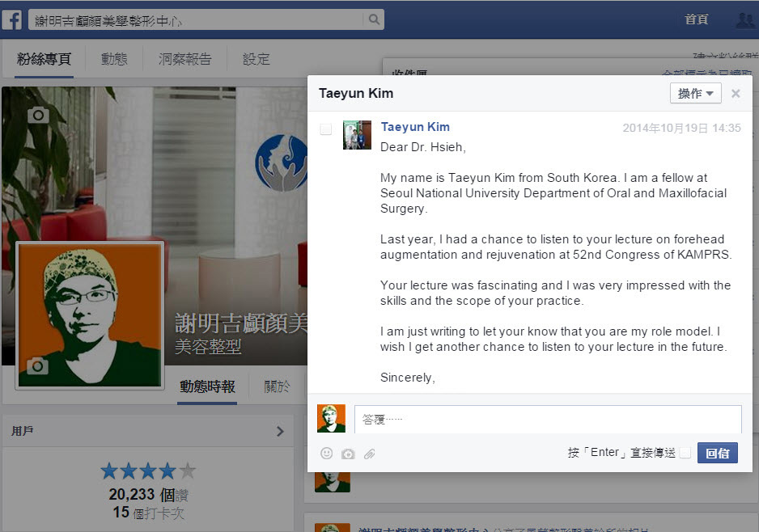Click the 回信 reply button
This screenshot has height=532, width=759.
[x=718, y=453]
